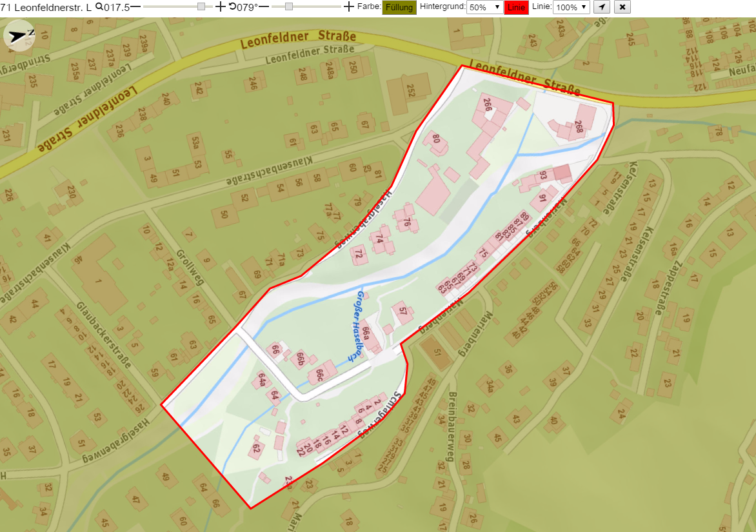Open the Hintergrund 50% dropdown
This screenshot has width=756, height=532.
coord(484,7)
